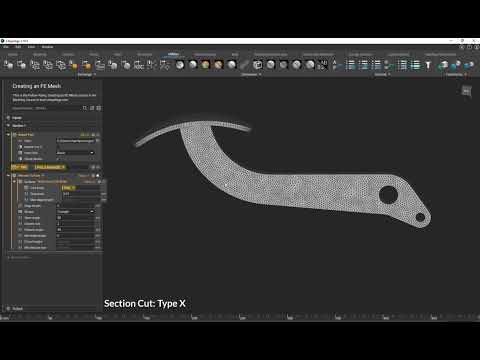
Task: Click the rightmost icon in the notebook header
Action: pos(98,108)
